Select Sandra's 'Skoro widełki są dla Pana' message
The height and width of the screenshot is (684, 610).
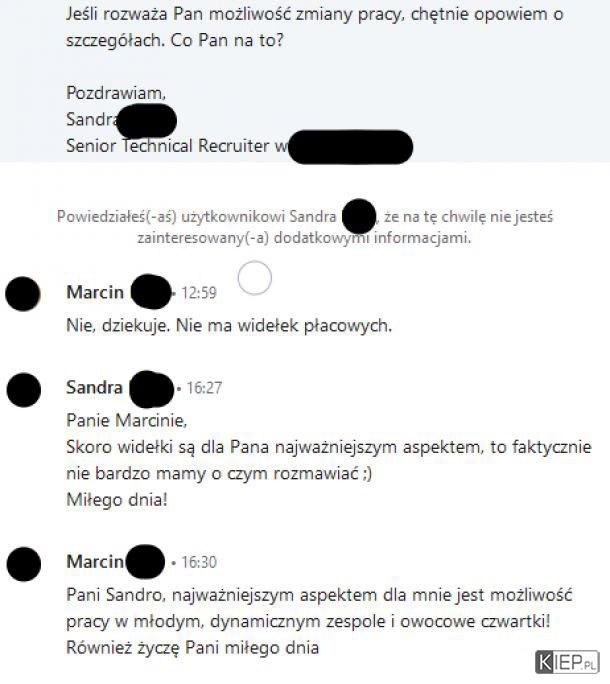coord(329,460)
